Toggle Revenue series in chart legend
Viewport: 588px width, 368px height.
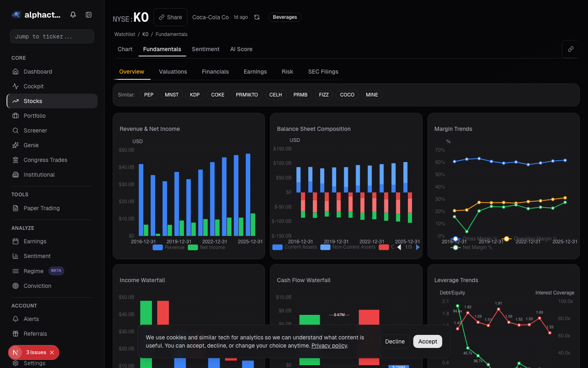(x=169, y=247)
